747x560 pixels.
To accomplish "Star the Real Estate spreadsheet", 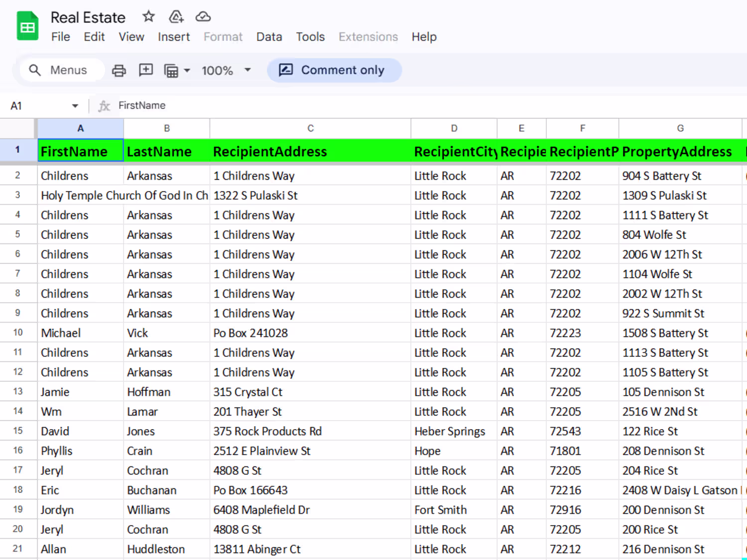I will coord(148,17).
